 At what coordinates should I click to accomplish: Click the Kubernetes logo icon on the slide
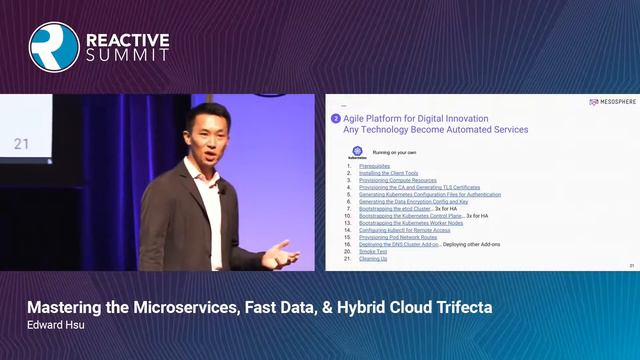[357, 152]
